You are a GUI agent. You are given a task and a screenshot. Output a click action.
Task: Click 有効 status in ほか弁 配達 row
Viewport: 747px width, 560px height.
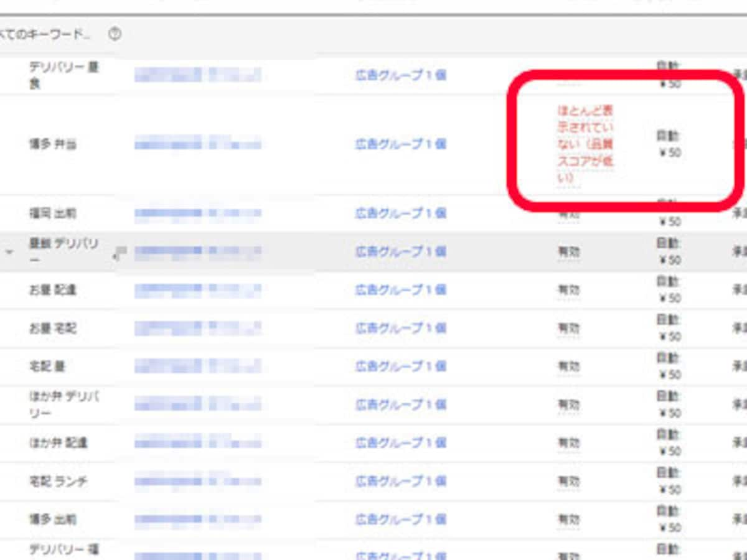568,443
